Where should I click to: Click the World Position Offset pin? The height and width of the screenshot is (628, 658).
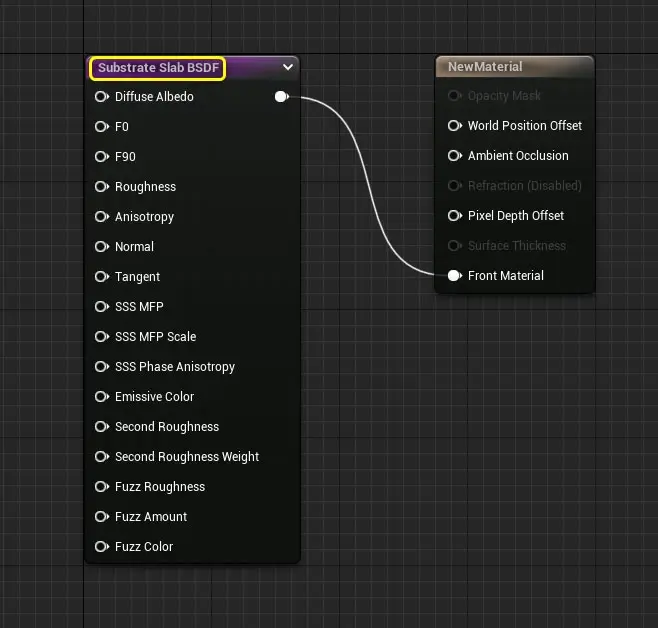click(x=454, y=125)
